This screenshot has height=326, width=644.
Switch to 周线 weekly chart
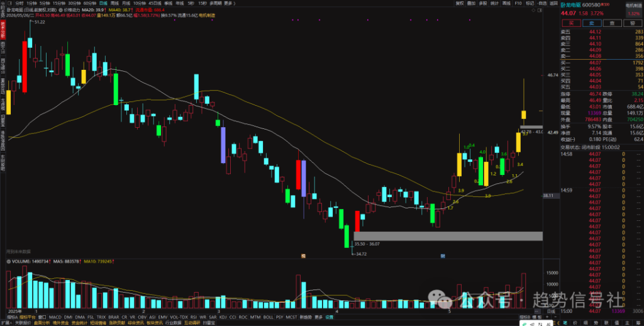tap(114, 3)
